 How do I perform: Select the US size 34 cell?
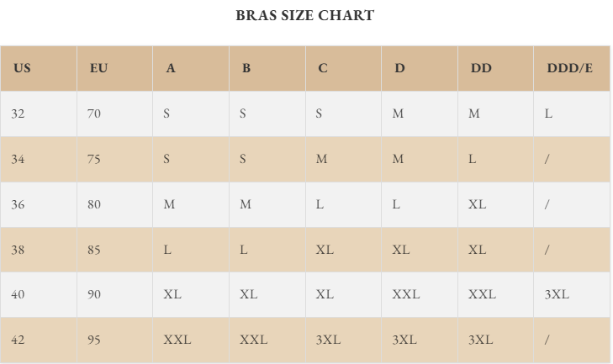coord(18,159)
